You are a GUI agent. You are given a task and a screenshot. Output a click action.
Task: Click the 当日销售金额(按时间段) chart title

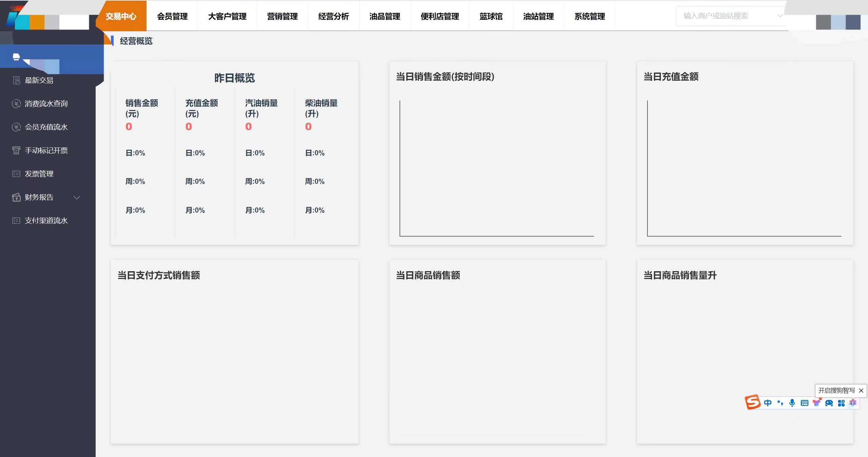[445, 77]
